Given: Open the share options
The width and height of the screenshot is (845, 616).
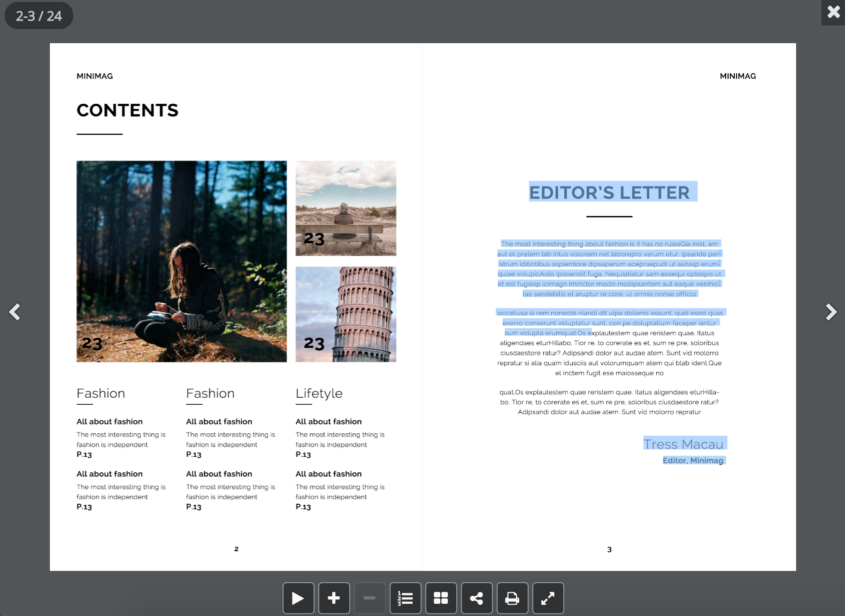Looking at the screenshot, I should (476, 598).
